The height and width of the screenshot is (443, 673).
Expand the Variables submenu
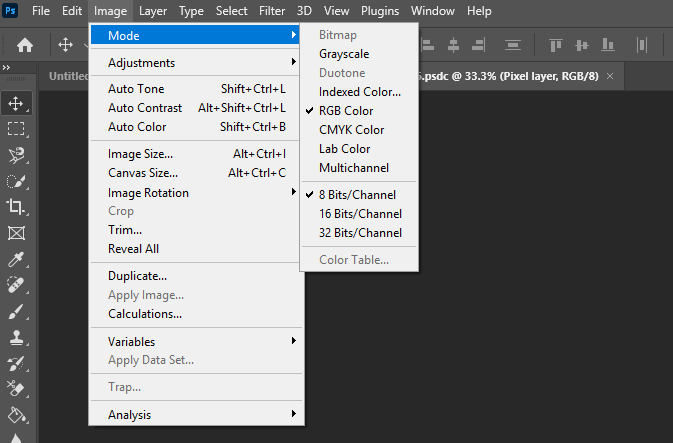tap(194, 342)
